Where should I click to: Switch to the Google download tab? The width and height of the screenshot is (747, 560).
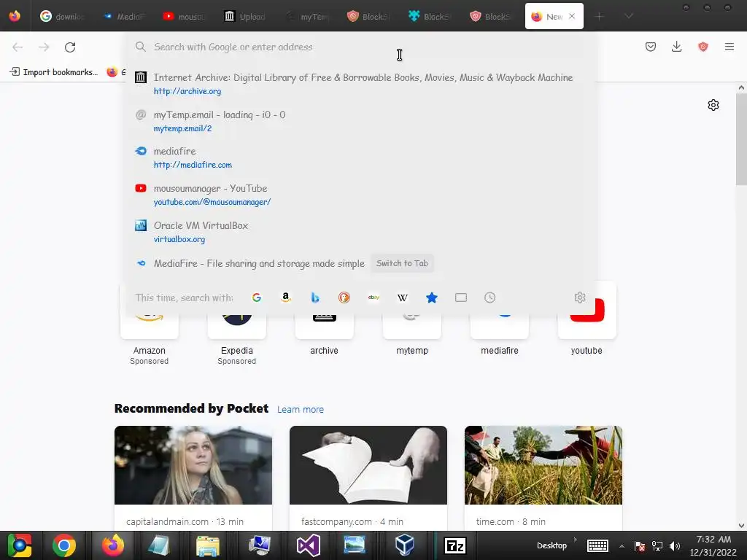62,17
